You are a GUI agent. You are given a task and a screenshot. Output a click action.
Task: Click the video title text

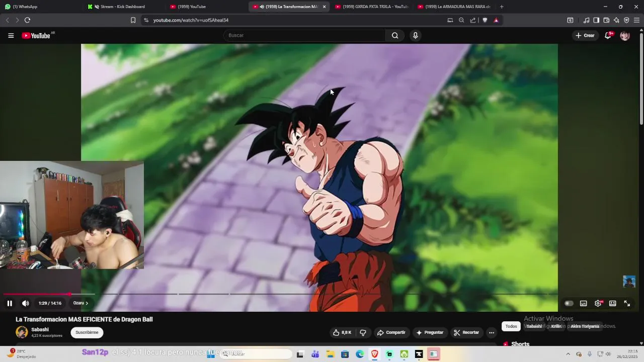pos(84,319)
